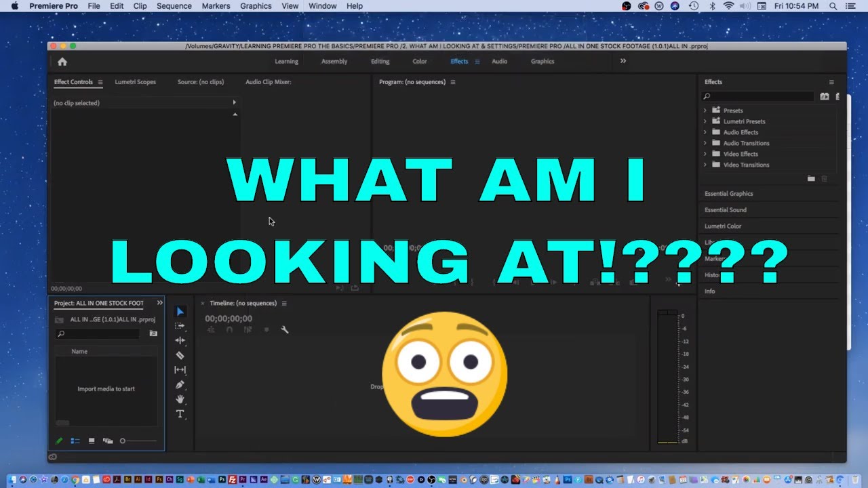Switch Project panel to Icon view
Image resolution: width=868 pixels, height=488 pixels.
click(92, 441)
